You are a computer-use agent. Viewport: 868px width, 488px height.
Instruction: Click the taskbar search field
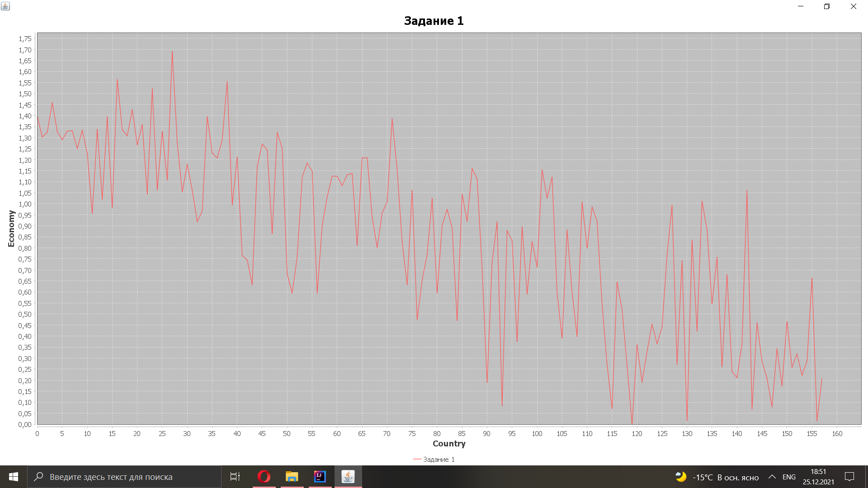coord(124,477)
